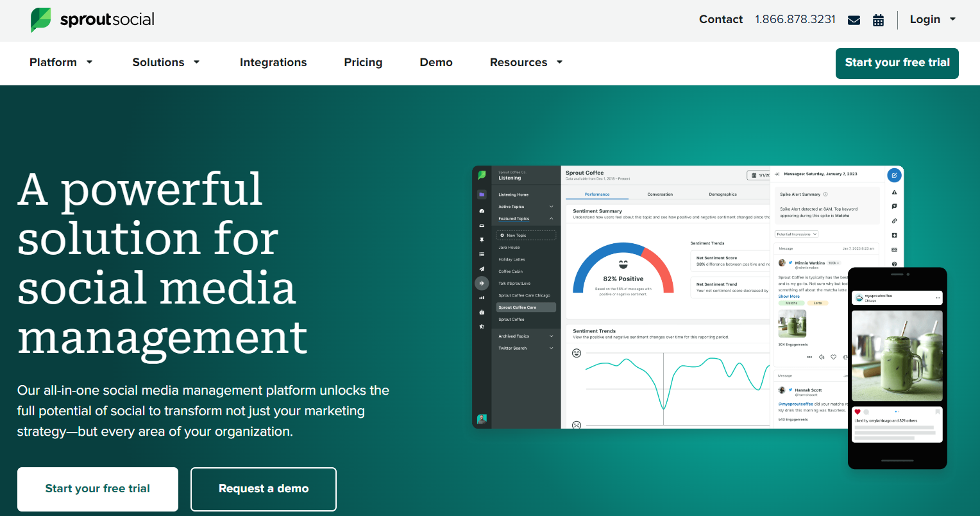
Task: Click the user avatar at sidebar bottom
Action: (x=482, y=419)
